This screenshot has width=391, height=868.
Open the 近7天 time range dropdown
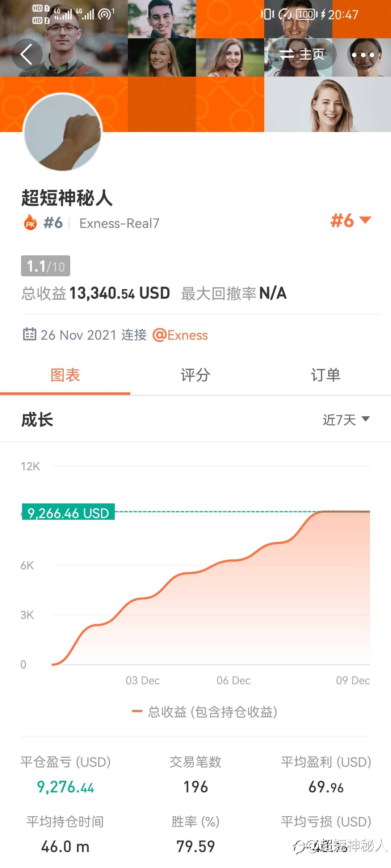(346, 420)
